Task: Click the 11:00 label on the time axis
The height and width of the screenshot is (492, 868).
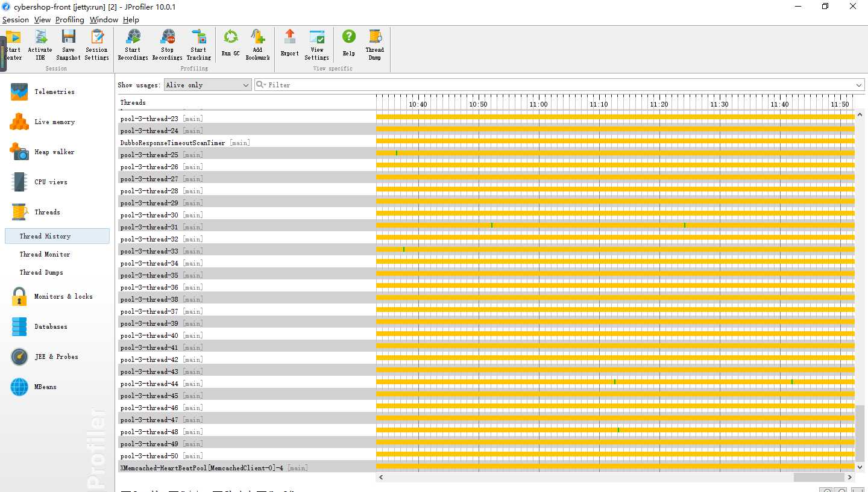Action: 538,104
